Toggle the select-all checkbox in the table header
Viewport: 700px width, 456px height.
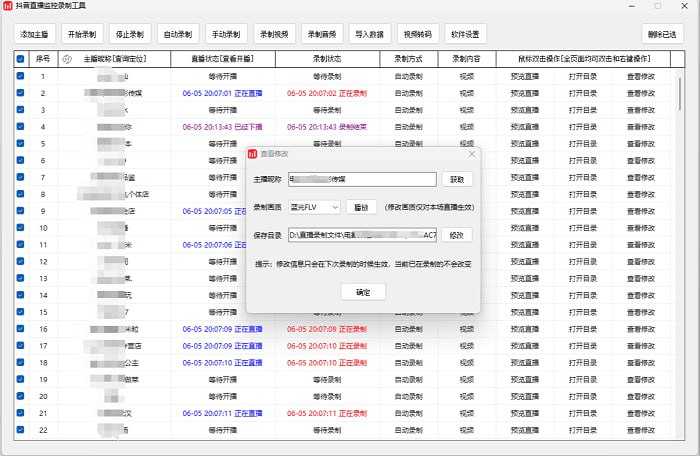[20, 59]
